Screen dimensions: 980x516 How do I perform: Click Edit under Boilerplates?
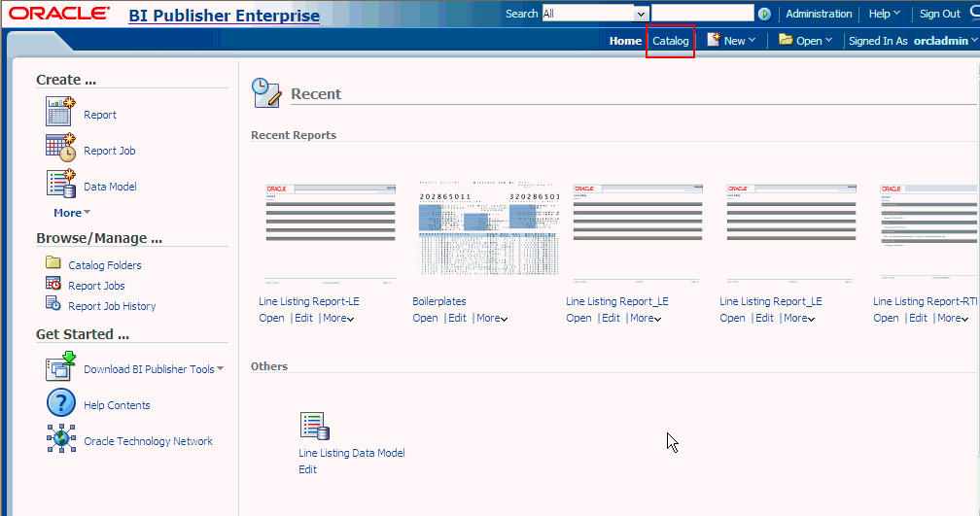[458, 318]
